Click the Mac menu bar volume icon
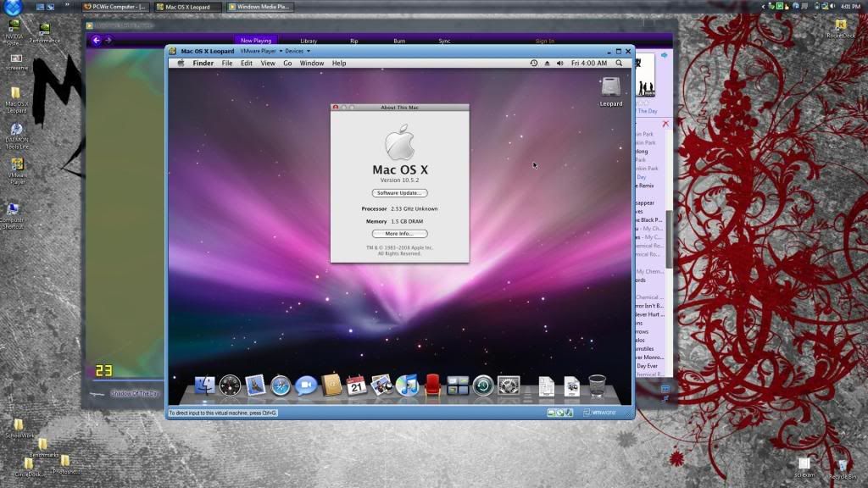 click(559, 63)
